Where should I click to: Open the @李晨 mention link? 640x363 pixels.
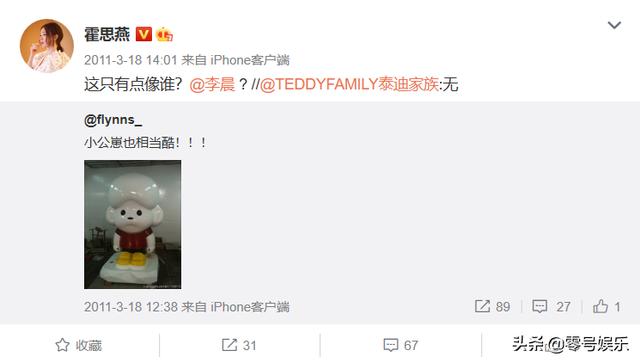coord(212,85)
